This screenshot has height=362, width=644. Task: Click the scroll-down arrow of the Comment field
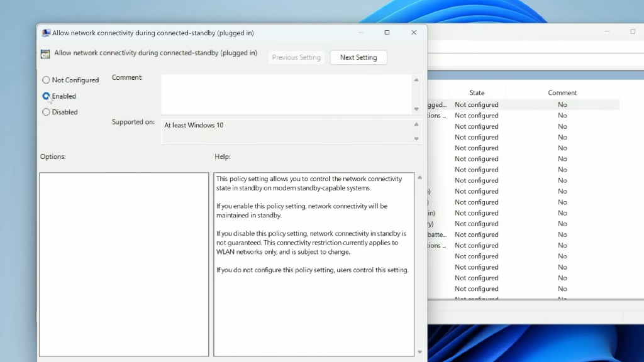[x=416, y=108]
